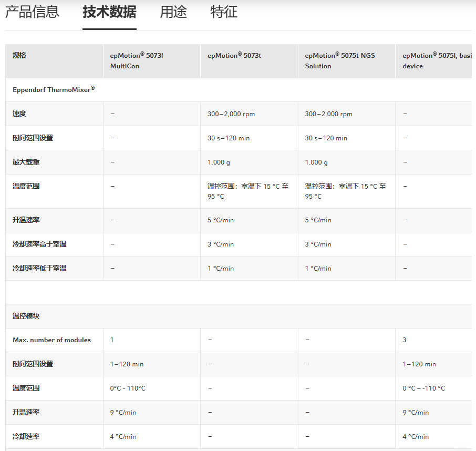Viewport: 476px width, 451px height.
Task: Click the 冷却速率低于室温 row label
Action: tap(39, 269)
